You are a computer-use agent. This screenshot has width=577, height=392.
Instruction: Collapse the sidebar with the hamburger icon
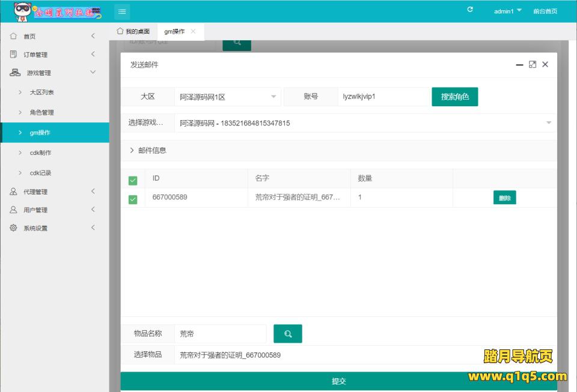121,11
